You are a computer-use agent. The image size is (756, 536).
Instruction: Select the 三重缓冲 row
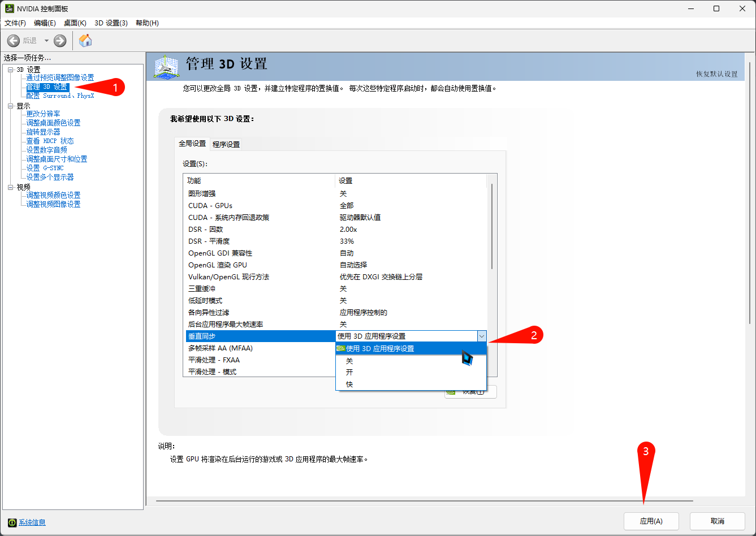336,288
